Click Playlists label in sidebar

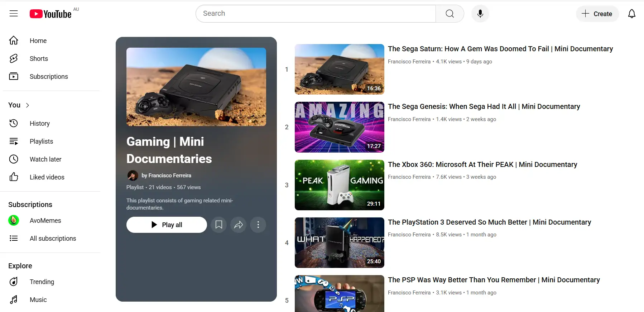coord(42,141)
